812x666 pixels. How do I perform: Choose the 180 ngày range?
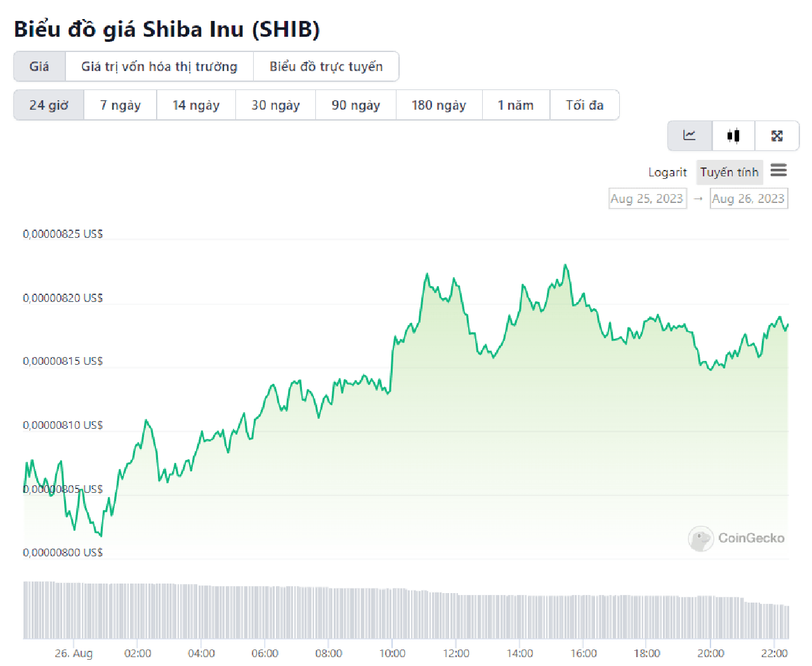(439, 105)
